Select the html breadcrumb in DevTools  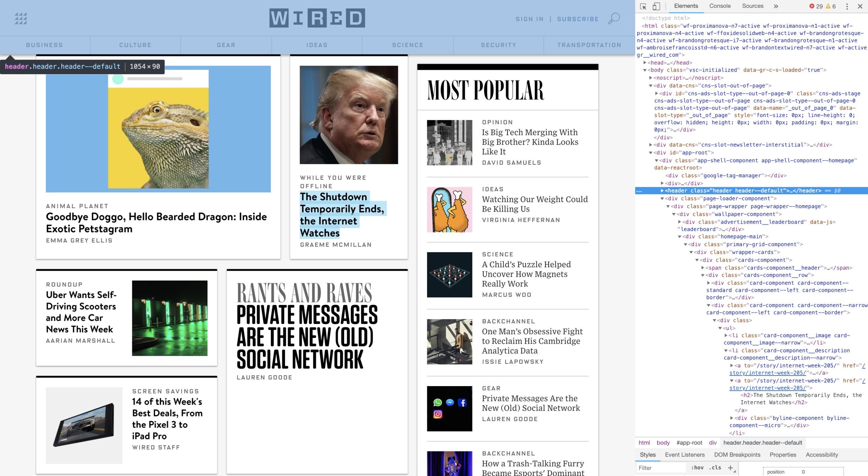(x=644, y=443)
